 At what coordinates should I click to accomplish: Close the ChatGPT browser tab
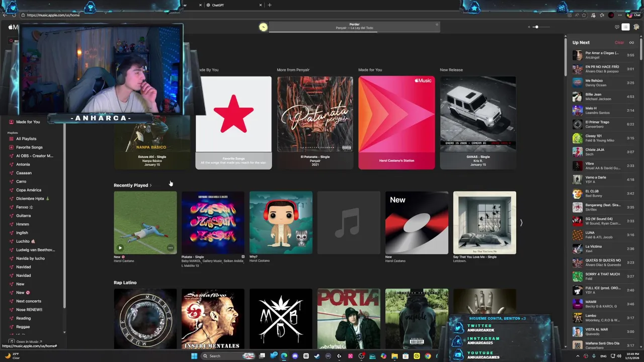click(261, 5)
